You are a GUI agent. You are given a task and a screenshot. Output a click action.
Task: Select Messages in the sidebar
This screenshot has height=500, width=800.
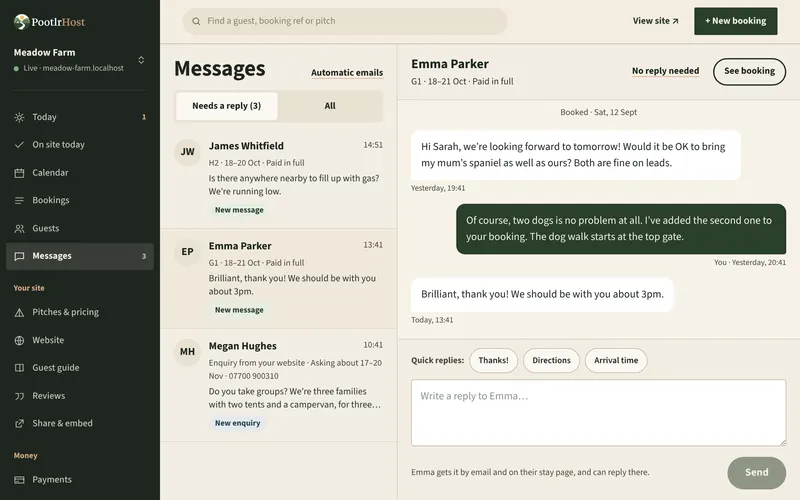(80, 256)
